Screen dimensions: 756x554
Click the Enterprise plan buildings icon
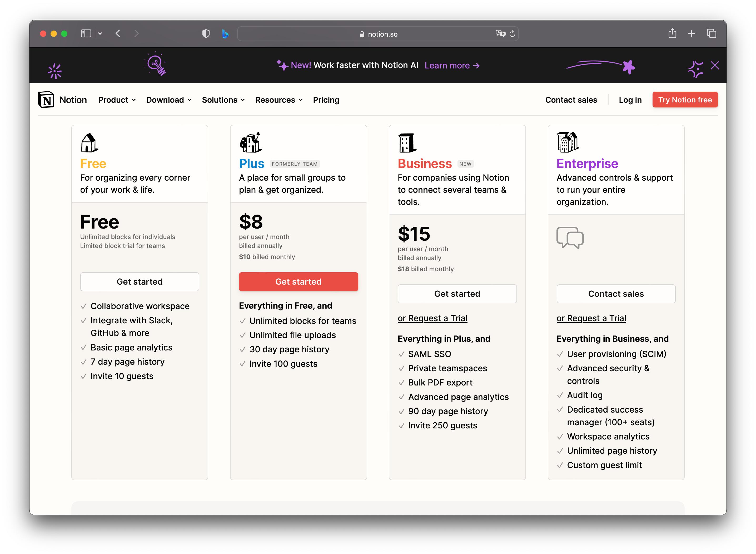point(568,142)
